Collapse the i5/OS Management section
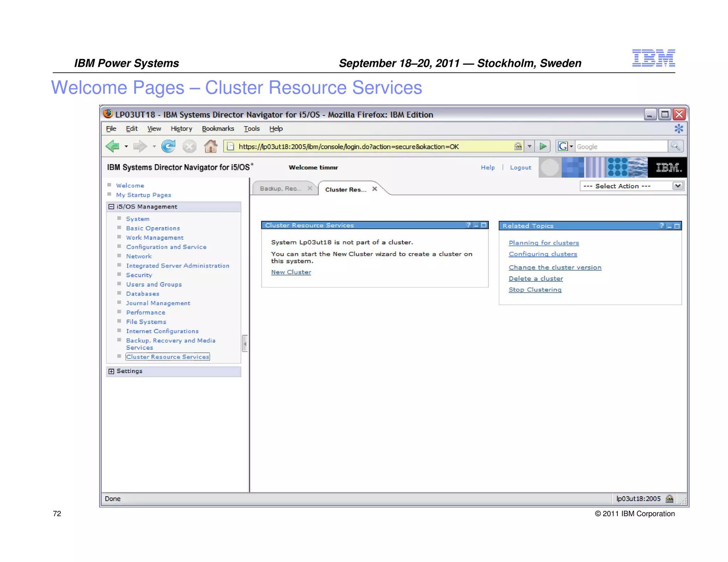This screenshot has height=562, width=728. point(111,206)
